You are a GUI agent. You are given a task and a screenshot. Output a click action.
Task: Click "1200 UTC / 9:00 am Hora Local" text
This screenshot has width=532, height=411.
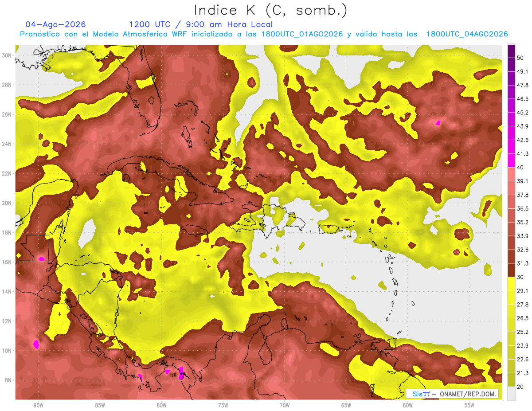[201, 24]
